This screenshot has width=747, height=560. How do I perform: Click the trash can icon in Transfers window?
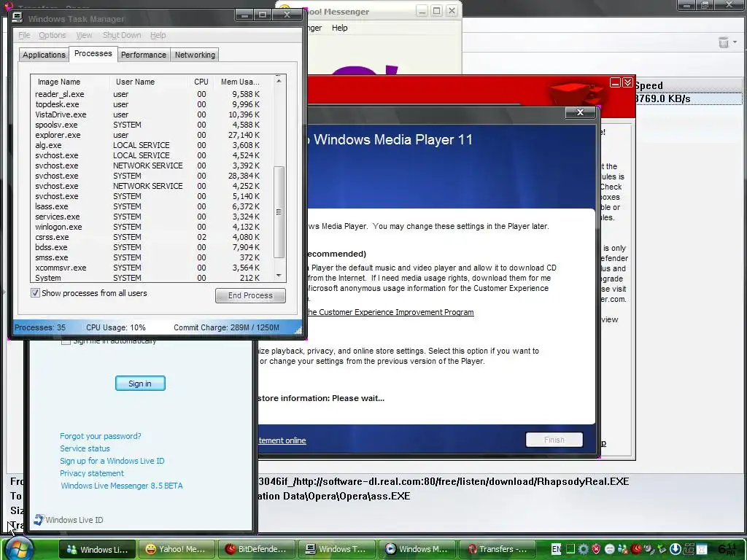point(723,42)
